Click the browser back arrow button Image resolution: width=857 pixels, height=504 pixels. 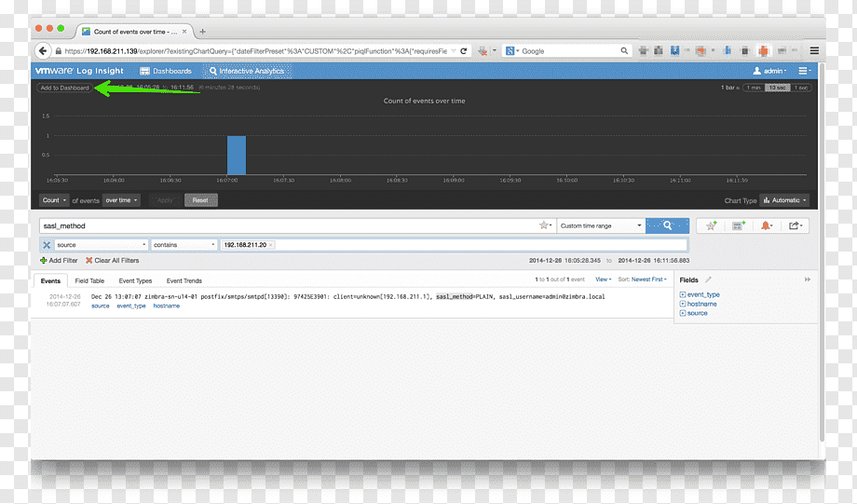pos(43,51)
